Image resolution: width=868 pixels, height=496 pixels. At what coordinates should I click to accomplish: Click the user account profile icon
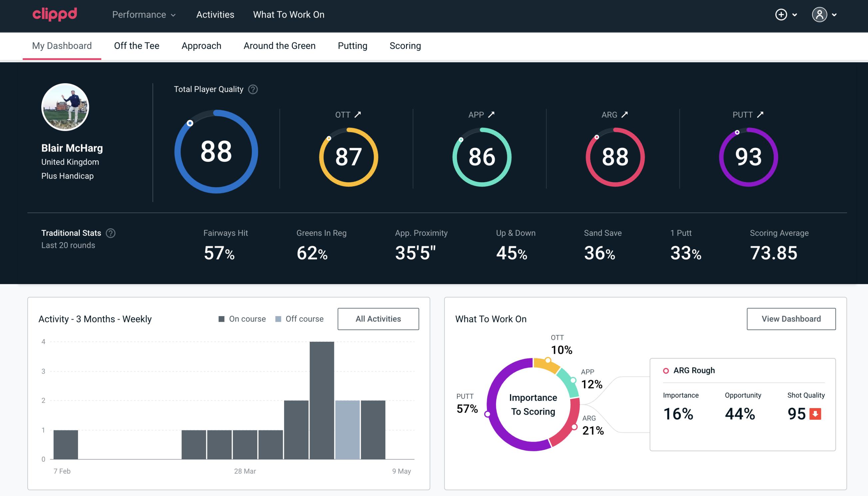tap(820, 15)
